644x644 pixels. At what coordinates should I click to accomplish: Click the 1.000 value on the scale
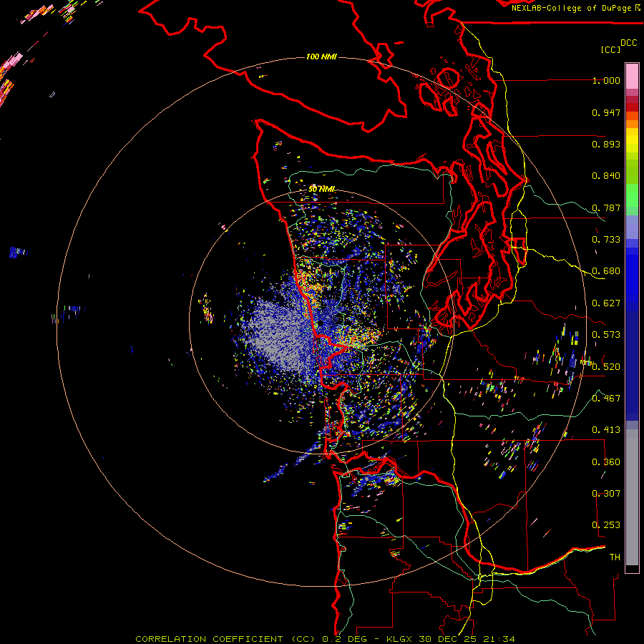coord(606,80)
